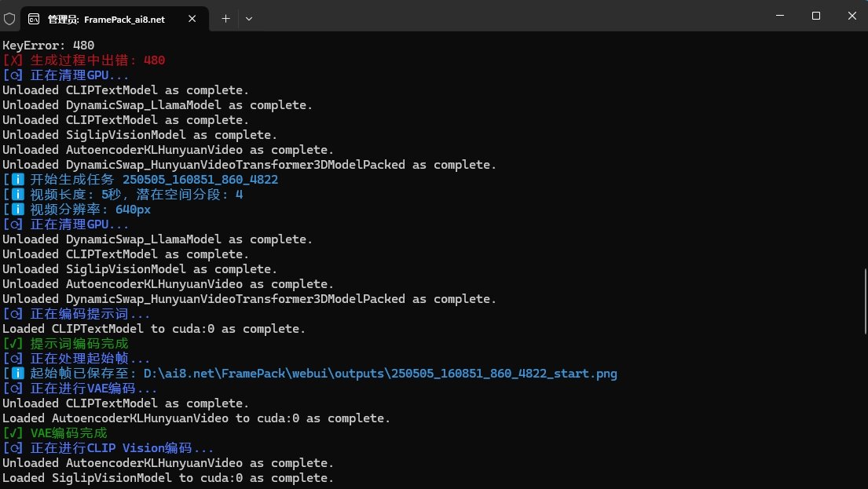Click the administrator shield icon in title bar
The width and height of the screenshot is (868, 489).
(x=9, y=18)
